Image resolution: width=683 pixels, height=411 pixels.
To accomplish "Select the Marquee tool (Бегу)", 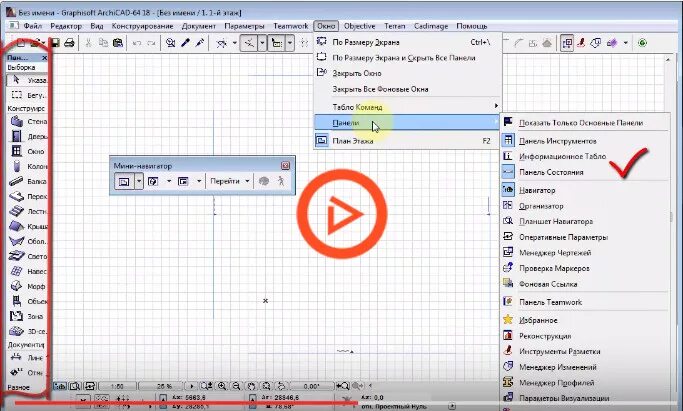I will (x=27, y=95).
